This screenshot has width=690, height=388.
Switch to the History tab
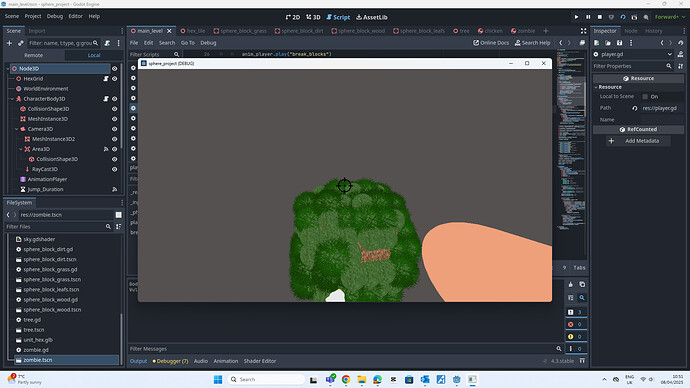click(x=653, y=31)
